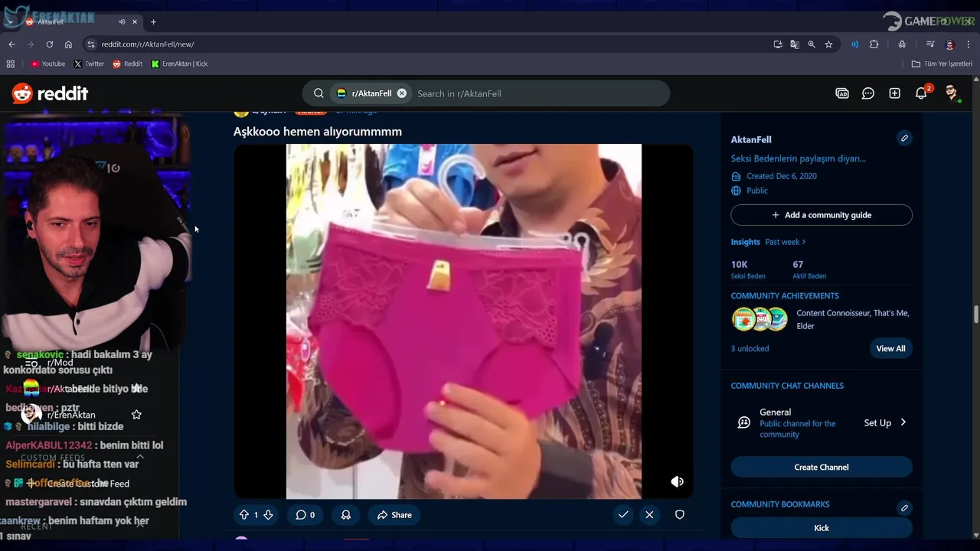
Task: Open Chrome three-dot menu
Action: 969,44
